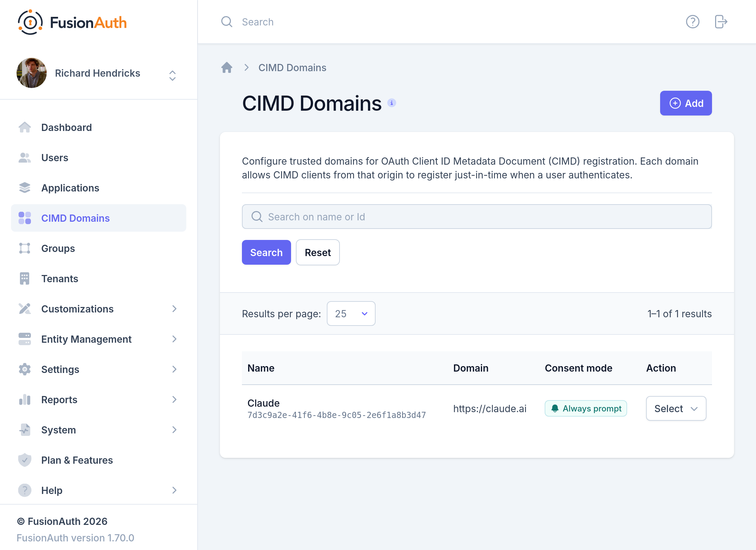Expand the Customizations submenu chevron
The width and height of the screenshot is (756, 550).
(175, 309)
